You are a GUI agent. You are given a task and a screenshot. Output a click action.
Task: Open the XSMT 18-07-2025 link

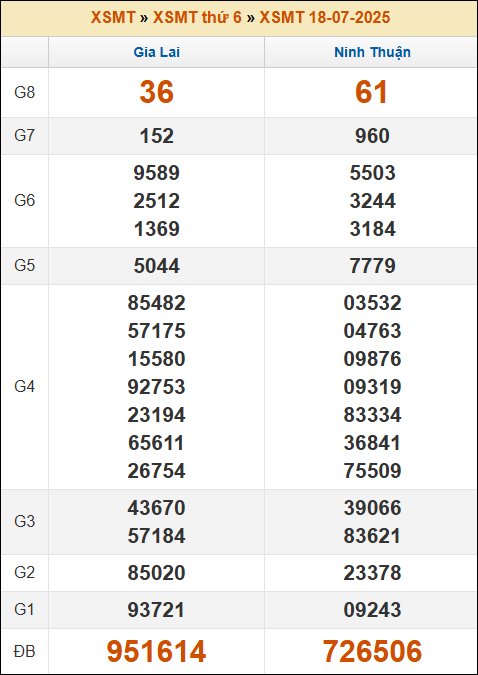(x=325, y=18)
